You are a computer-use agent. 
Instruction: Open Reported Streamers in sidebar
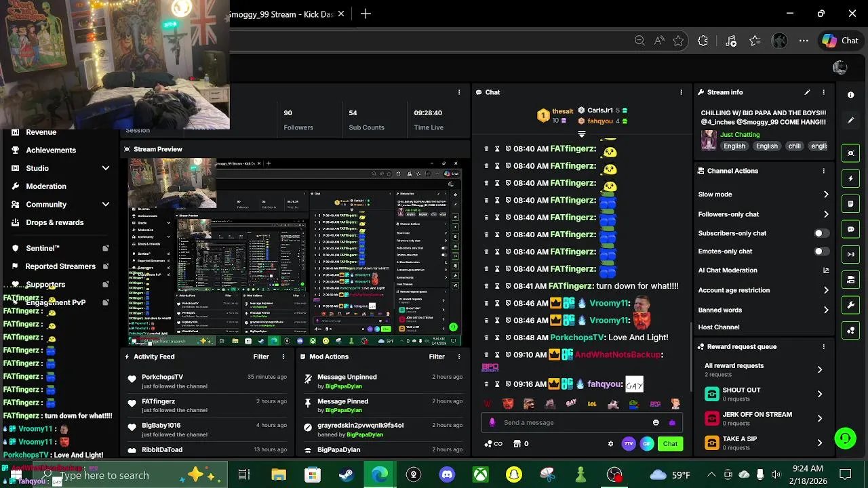point(60,266)
